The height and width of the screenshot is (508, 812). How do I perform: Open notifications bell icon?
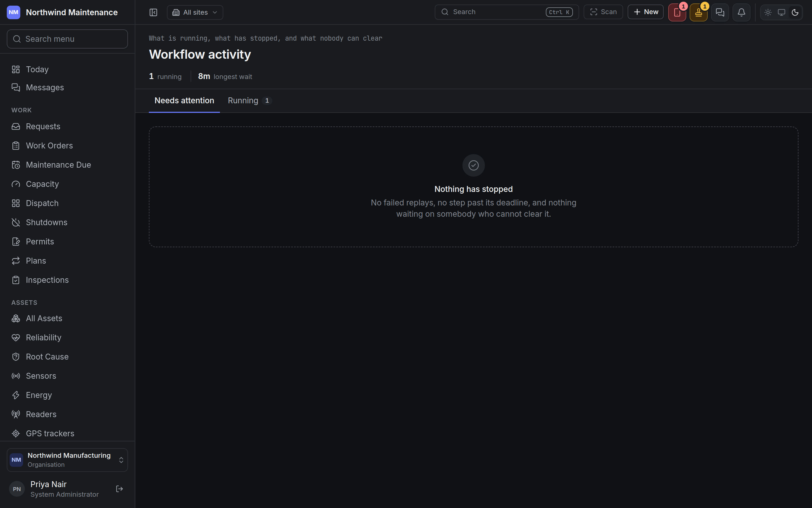coord(742,12)
